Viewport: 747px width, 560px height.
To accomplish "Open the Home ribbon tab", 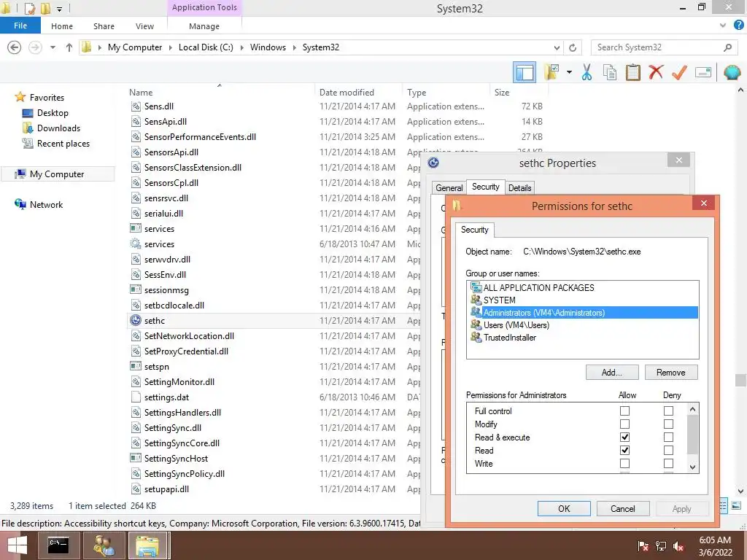I will pyautogui.click(x=62, y=26).
